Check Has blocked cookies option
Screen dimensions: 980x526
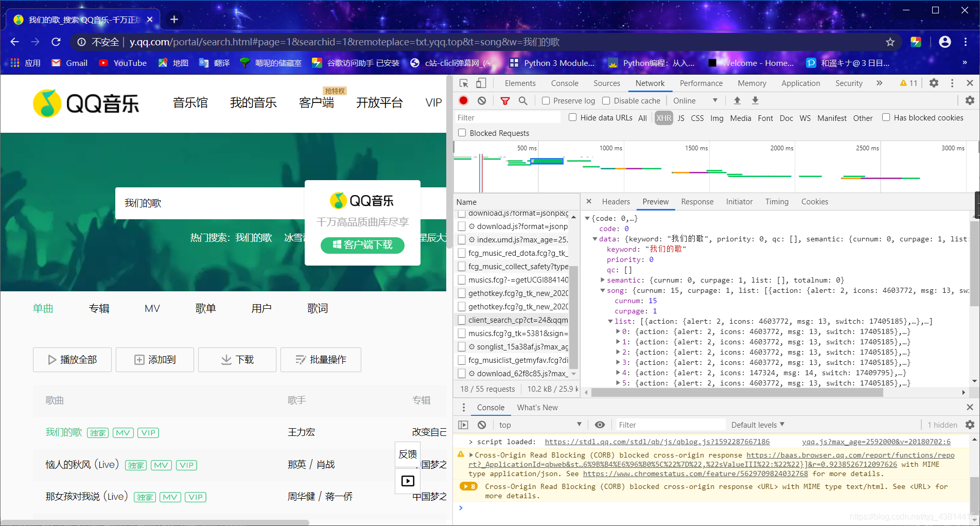point(886,117)
